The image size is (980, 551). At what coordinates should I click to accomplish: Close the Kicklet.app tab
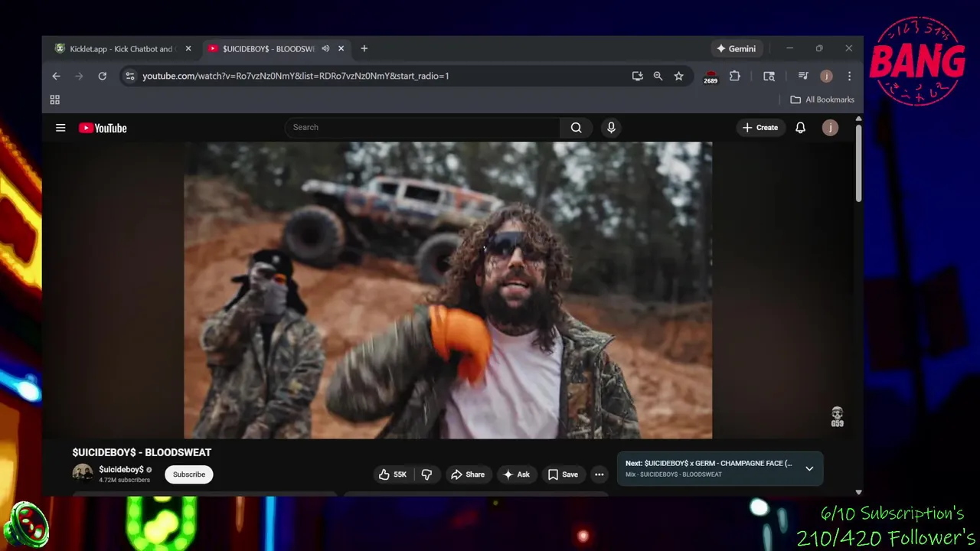click(188, 48)
